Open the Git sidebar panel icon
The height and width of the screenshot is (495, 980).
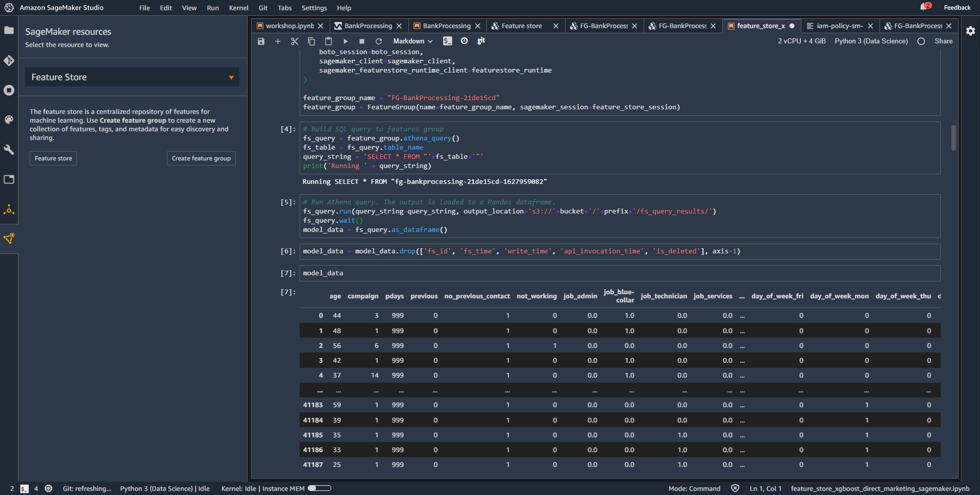click(9, 61)
